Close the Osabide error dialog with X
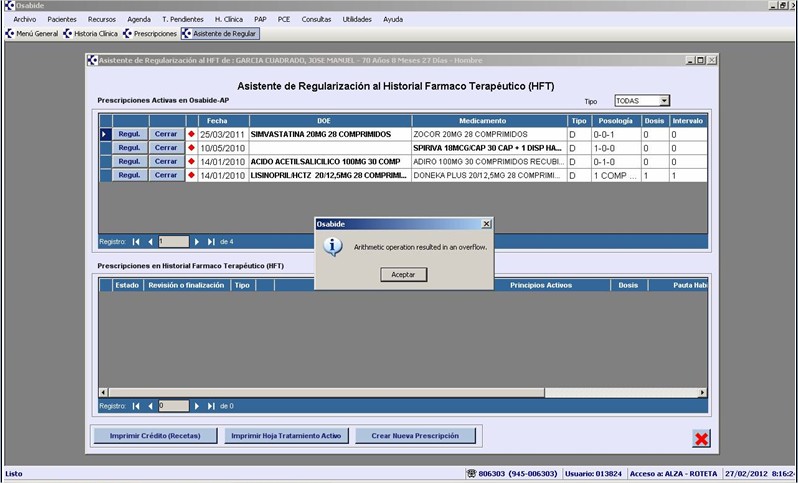The width and height of the screenshot is (798, 483). (486, 224)
